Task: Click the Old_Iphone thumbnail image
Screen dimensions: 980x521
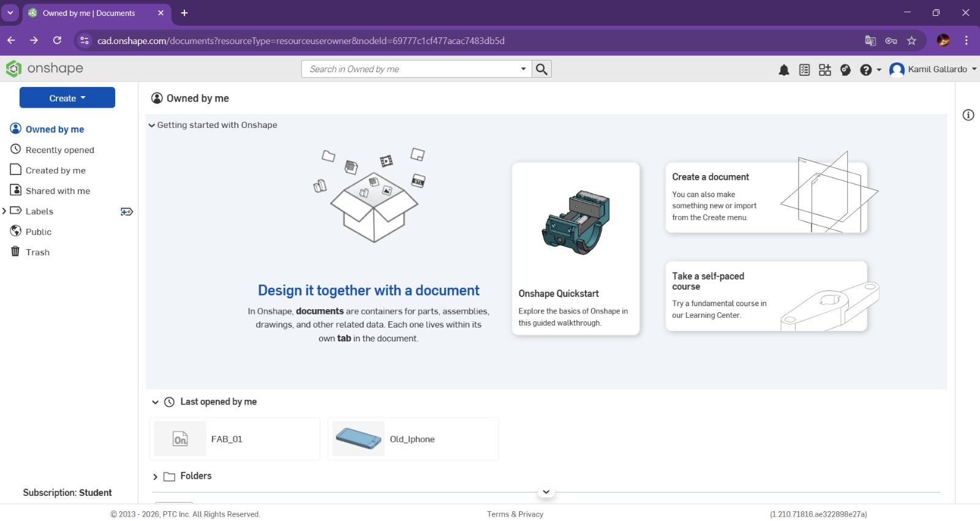Action: click(x=358, y=439)
